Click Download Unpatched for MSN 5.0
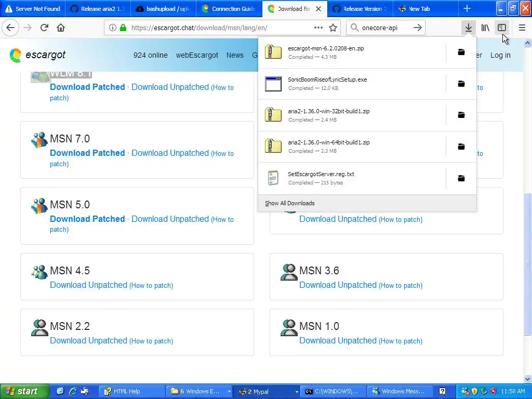Image resolution: width=532 pixels, height=399 pixels. (170, 219)
